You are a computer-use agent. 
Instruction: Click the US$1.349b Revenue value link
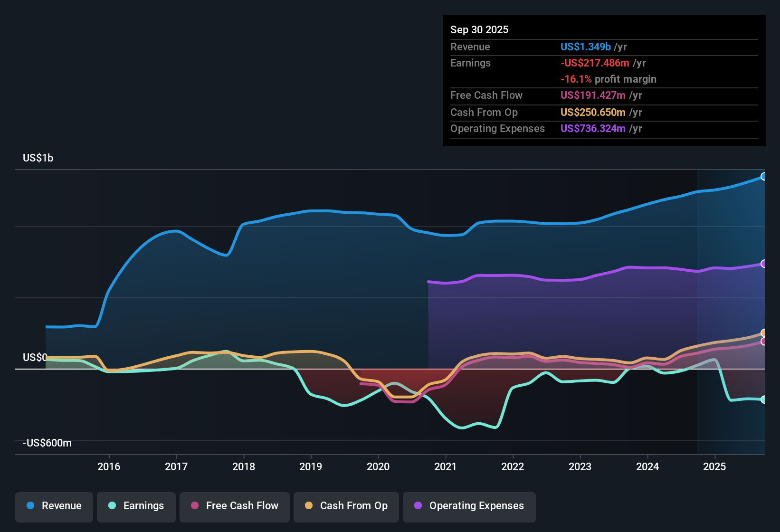tap(585, 47)
